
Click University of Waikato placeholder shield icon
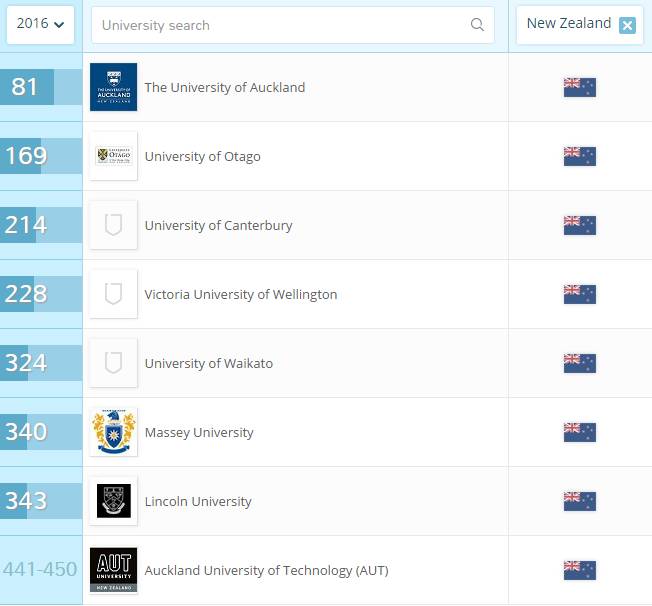[113, 363]
